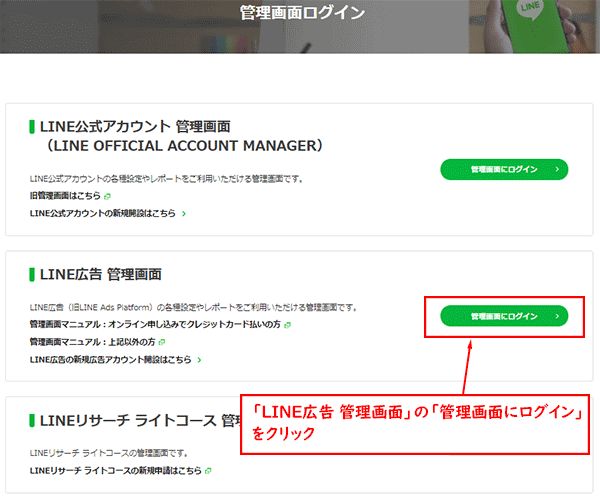This screenshot has width=600, height=500.
Task: Click LINEリサーチ ライトコースの管理画面です text
Action: click(x=109, y=453)
